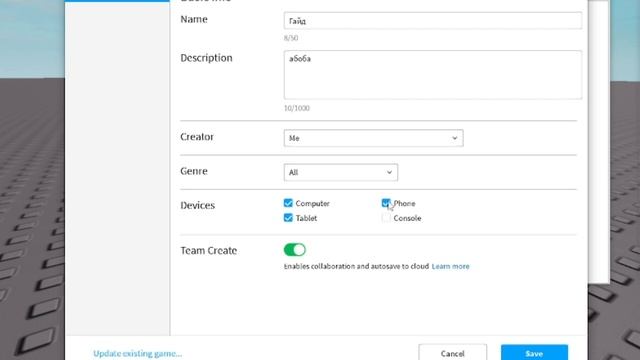Screen dimensions: 640x360
Task: Turn off the Team Create switch
Action: 295,249
